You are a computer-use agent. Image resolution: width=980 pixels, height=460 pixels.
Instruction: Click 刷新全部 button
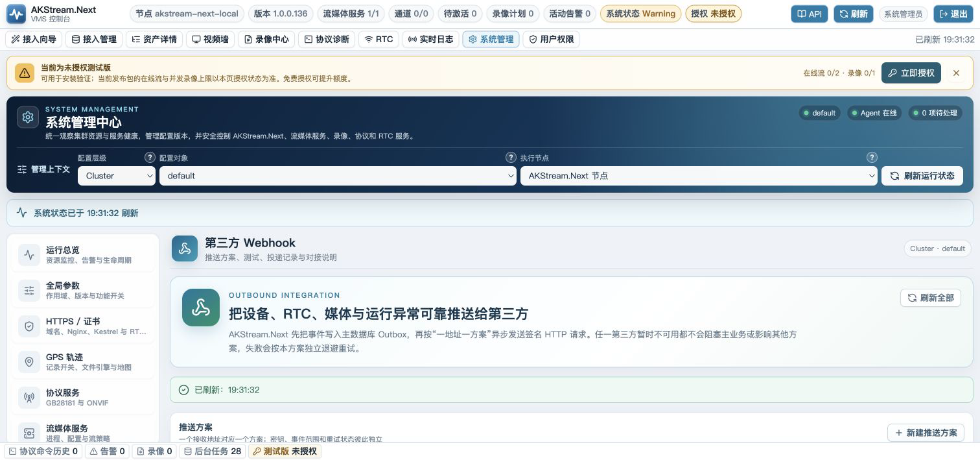pyautogui.click(x=930, y=298)
